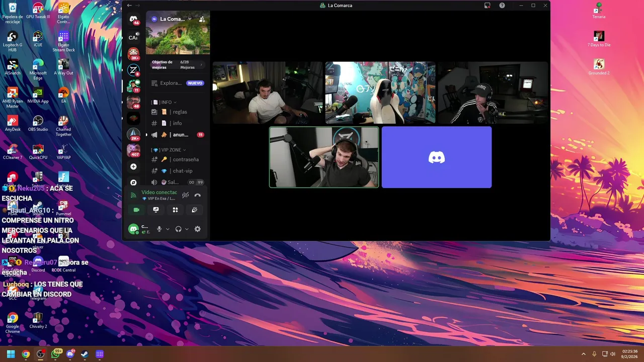Toggle deafen headphones icon
The width and height of the screenshot is (644, 362).
(x=178, y=229)
